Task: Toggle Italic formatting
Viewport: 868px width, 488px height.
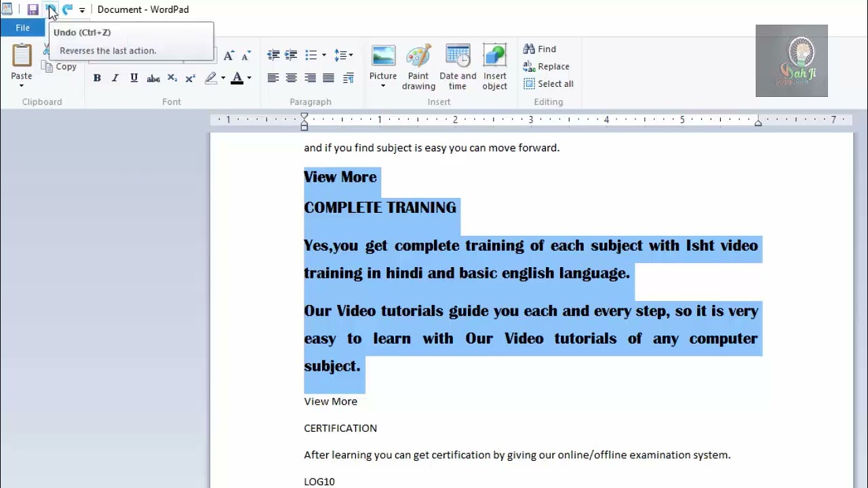Action: (115, 79)
